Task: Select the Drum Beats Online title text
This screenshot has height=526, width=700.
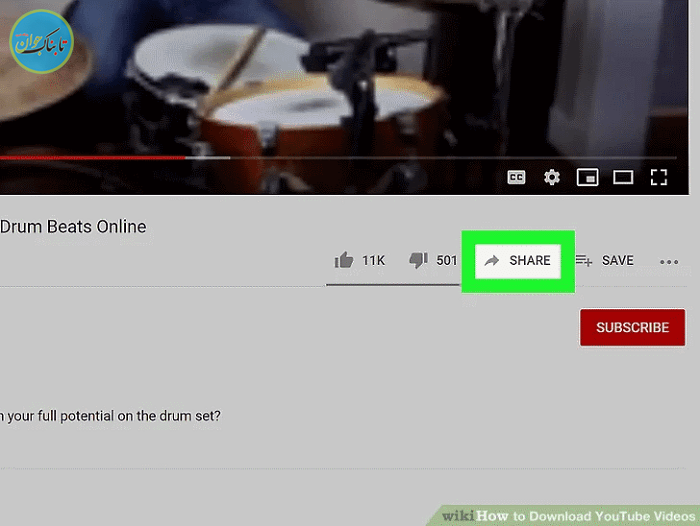Action: tap(73, 227)
